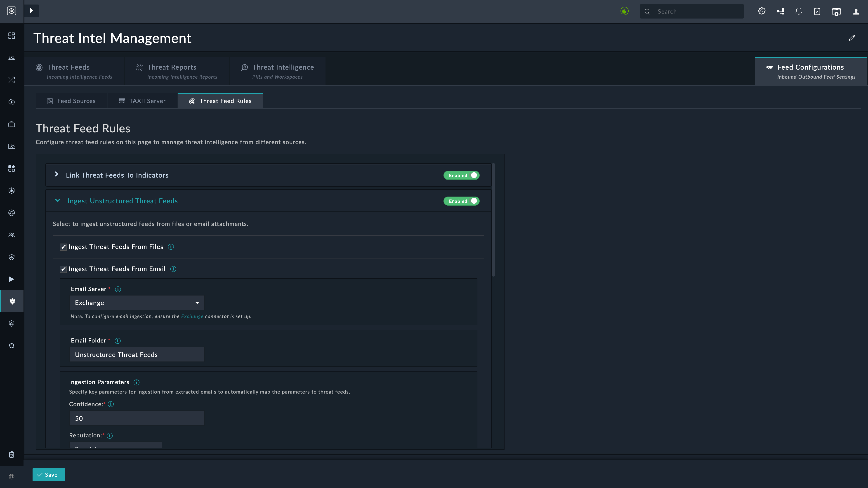The height and width of the screenshot is (488, 868).
Task: Click the pencil edit icon beside page title
Action: point(851,38)
